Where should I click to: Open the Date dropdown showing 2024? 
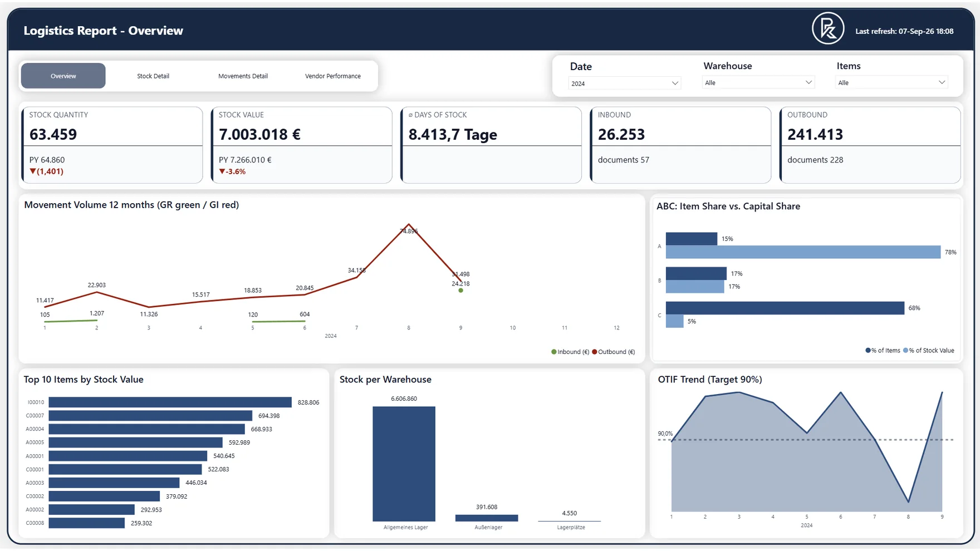(625, 83)
